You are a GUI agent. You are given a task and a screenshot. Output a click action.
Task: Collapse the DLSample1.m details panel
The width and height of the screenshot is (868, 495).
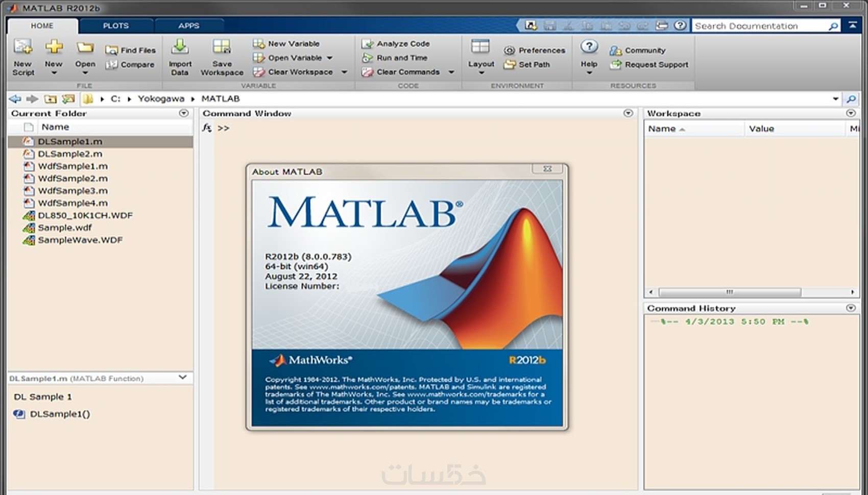click(x=183, y=378)
